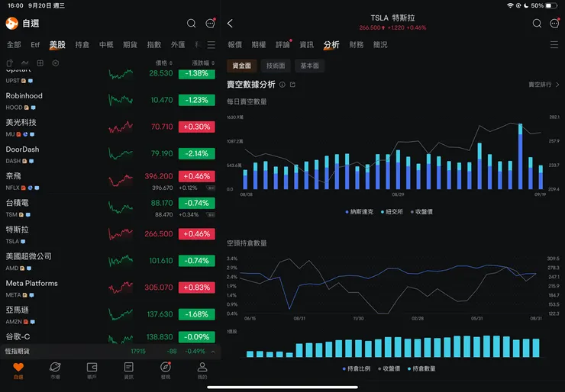
Task: Open the 台積電 TSM row
Action: 110,208
